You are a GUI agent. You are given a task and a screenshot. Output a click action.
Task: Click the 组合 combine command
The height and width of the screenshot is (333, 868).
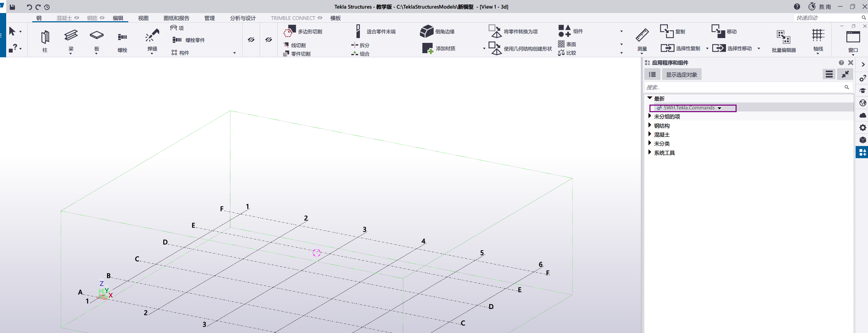coord(360,54)
